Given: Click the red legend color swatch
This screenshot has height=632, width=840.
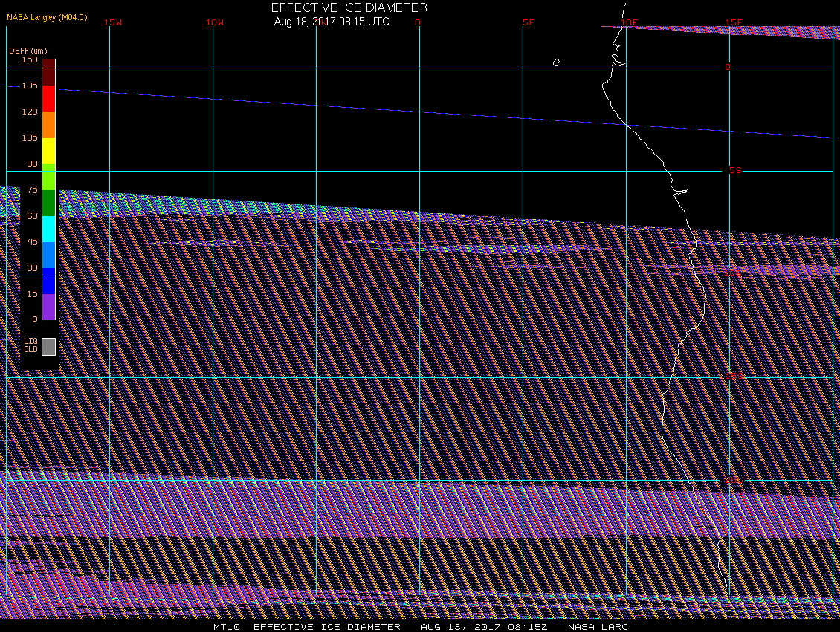Looking at the screenshot, I should (49, 99).
